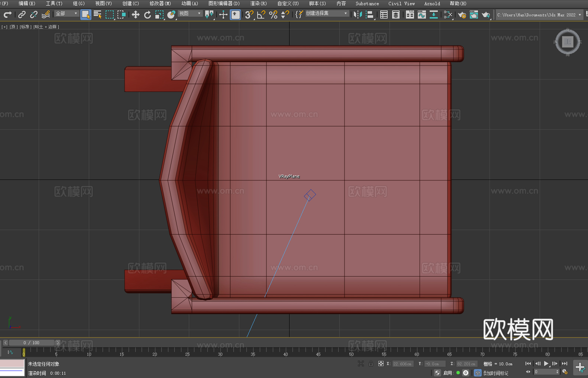Screen dimensions: 588x378
Task: Click the 添加时间标记 add time tag button
Action: point(496,373)
